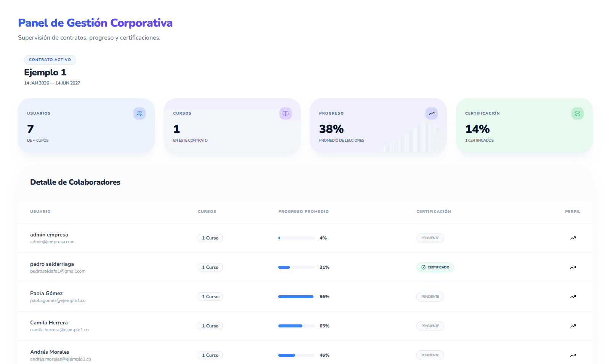Image resolution: width=610 pixels, height=364 pixels.
Task: Click Paola Gómez's 96% progress bar
Action: click(296, 297)
